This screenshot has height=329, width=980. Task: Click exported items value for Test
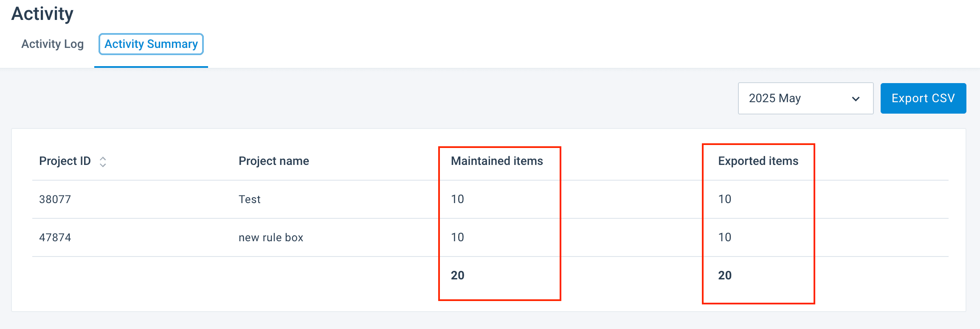725,199
